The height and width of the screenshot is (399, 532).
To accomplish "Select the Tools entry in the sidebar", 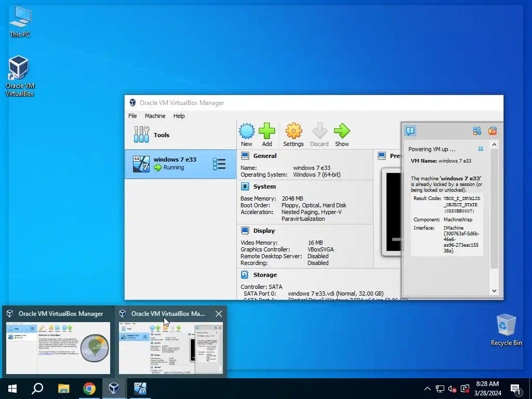I will 180,135.
